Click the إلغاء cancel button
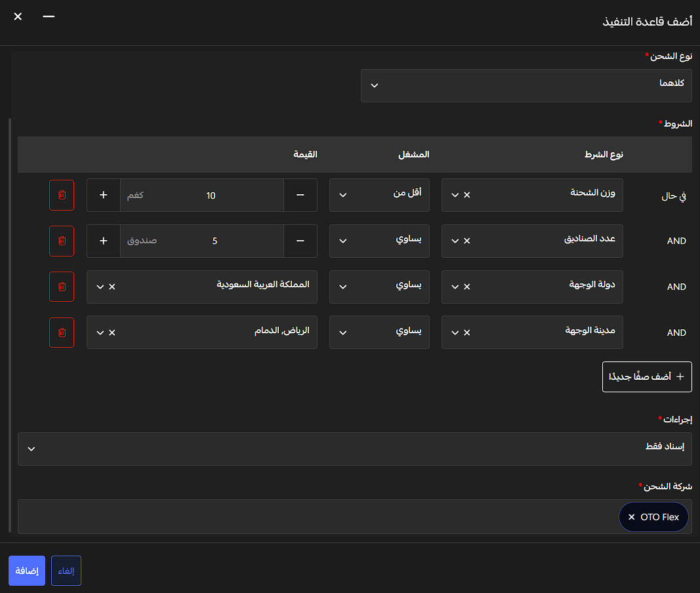This screenshot has height=593, width=700. [x=66, y=571]
